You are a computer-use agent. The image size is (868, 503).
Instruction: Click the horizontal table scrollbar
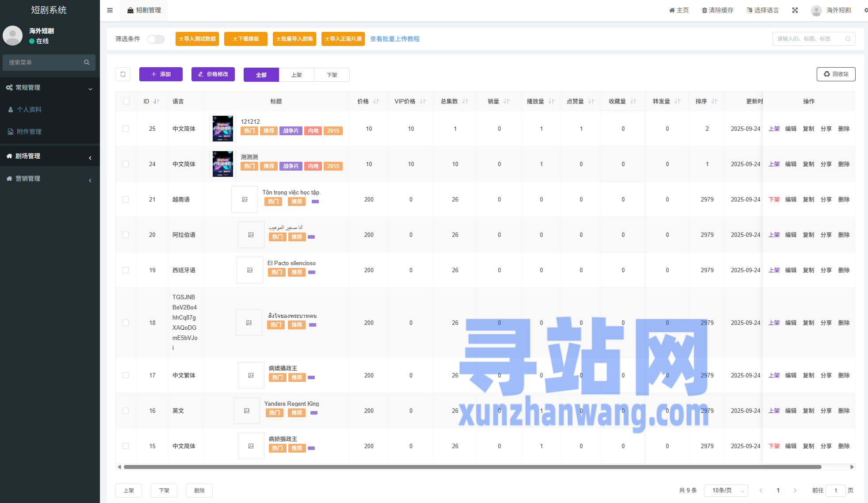[472, 467]
